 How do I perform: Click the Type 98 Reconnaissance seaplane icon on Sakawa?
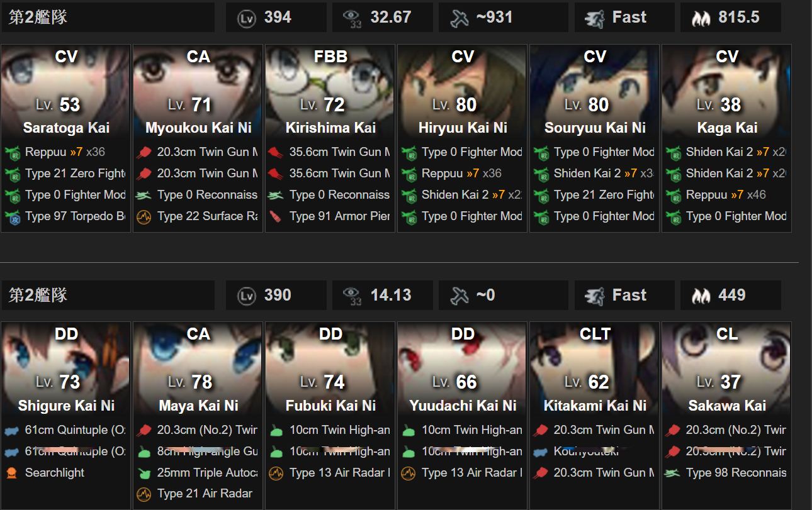[673, 473]
